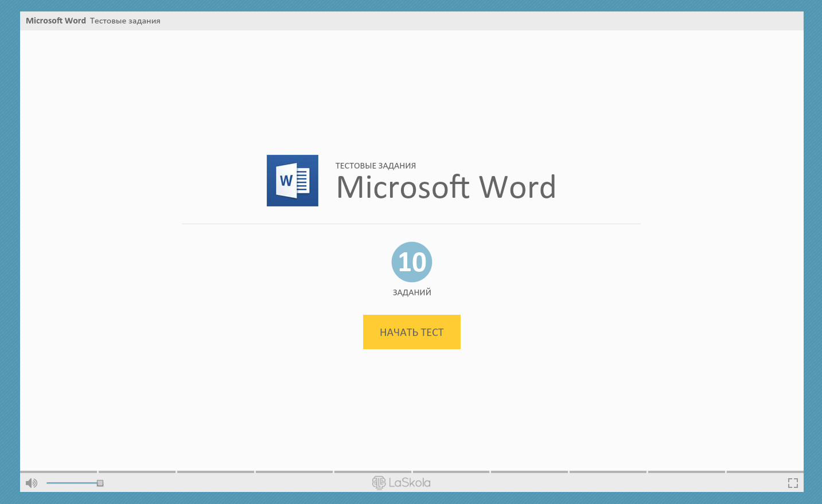Click the bold Microsoft Word title in header bar
The width and height of the screenshot is (822, 504).
tap(56, 21)
